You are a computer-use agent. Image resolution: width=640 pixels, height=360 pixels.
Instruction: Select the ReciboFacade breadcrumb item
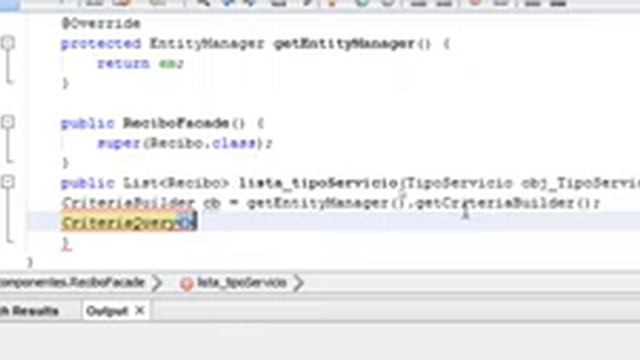coord(73,282)
